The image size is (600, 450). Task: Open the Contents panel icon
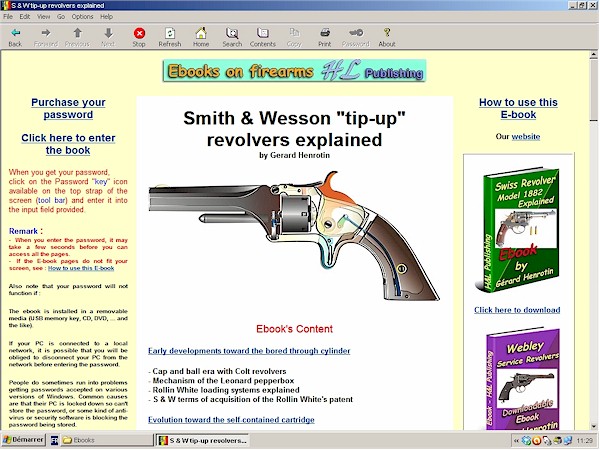point(263,37)
